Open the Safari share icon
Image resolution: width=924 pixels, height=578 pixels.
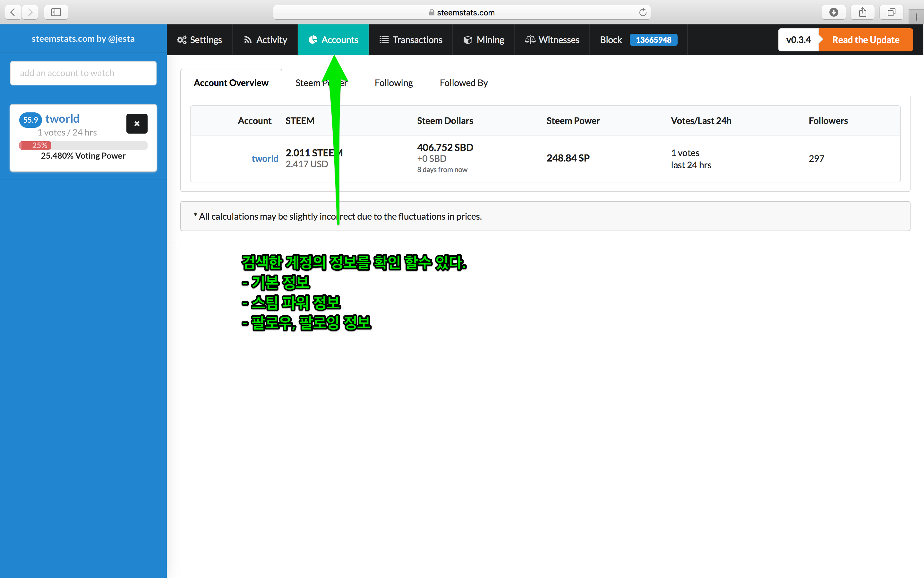tap(862, 12)
